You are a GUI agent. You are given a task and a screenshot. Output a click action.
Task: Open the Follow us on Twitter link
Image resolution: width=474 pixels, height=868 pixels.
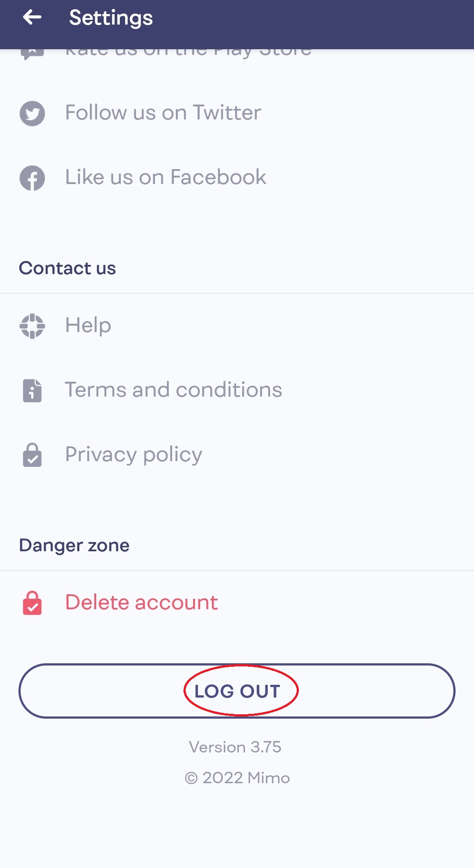click(163, 112)
